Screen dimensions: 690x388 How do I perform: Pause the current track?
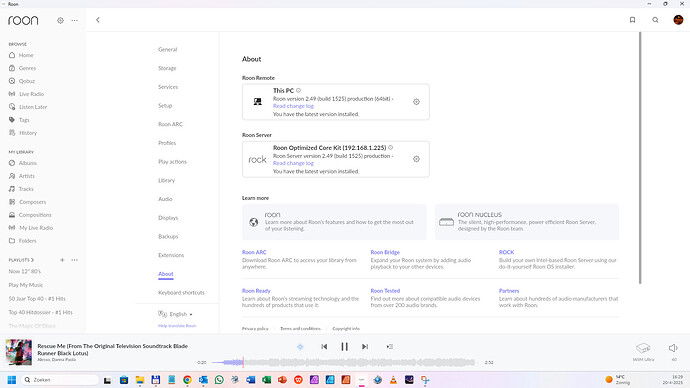(x=345, y=347)
